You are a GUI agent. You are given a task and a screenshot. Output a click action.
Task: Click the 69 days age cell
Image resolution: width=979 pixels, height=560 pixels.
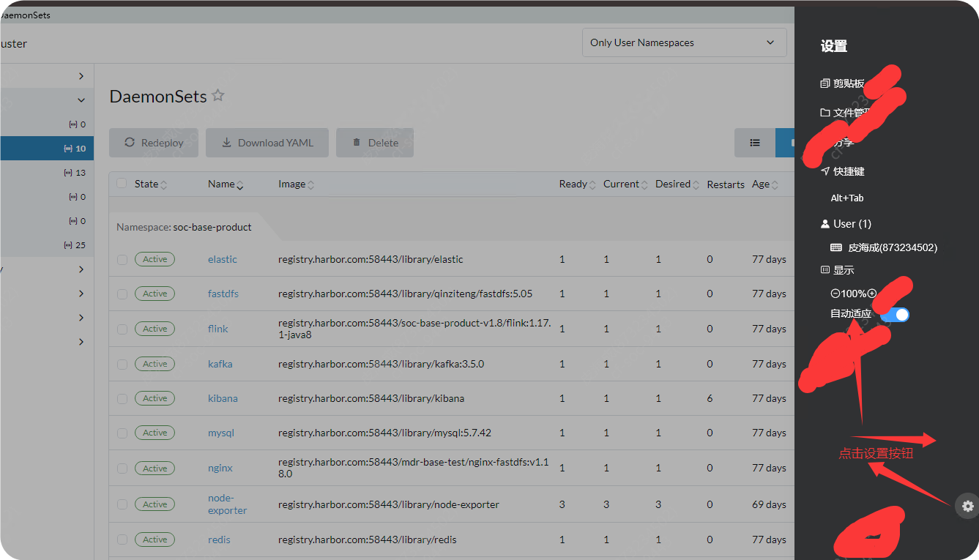[x=769, y=504]
